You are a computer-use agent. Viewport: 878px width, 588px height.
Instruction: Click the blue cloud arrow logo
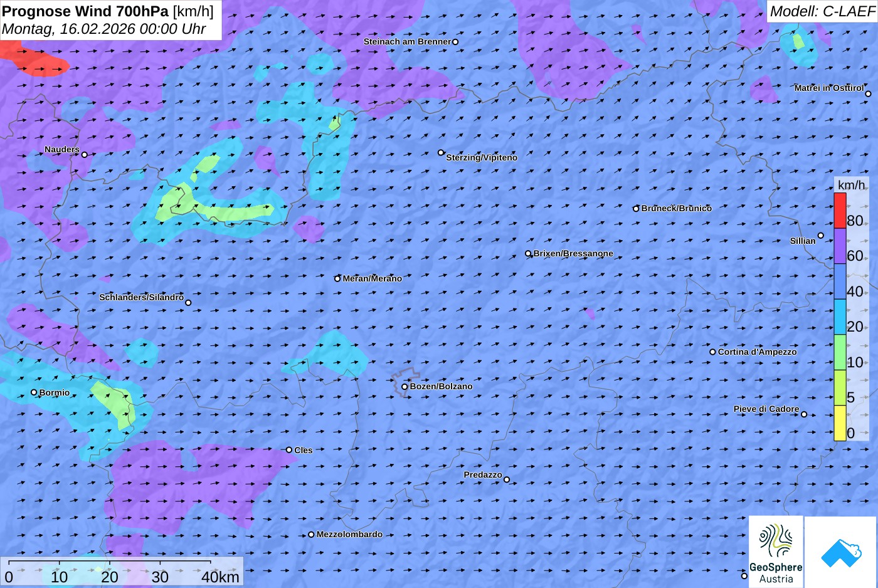841,553
